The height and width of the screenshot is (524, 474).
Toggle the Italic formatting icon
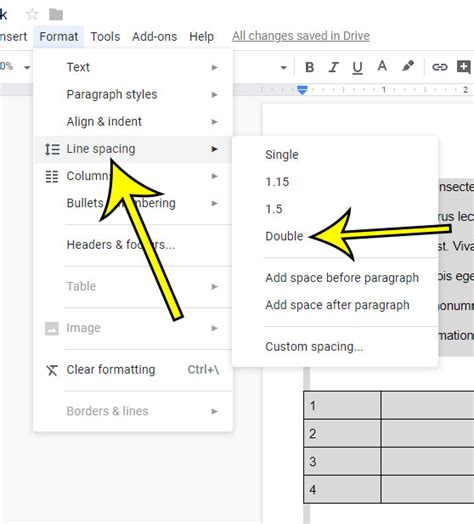coord(333,68)
